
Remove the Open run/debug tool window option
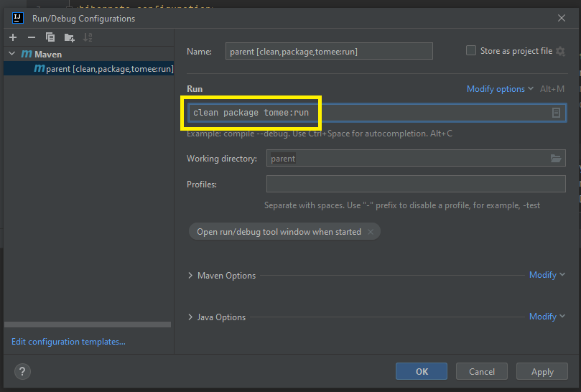[370, 232]
